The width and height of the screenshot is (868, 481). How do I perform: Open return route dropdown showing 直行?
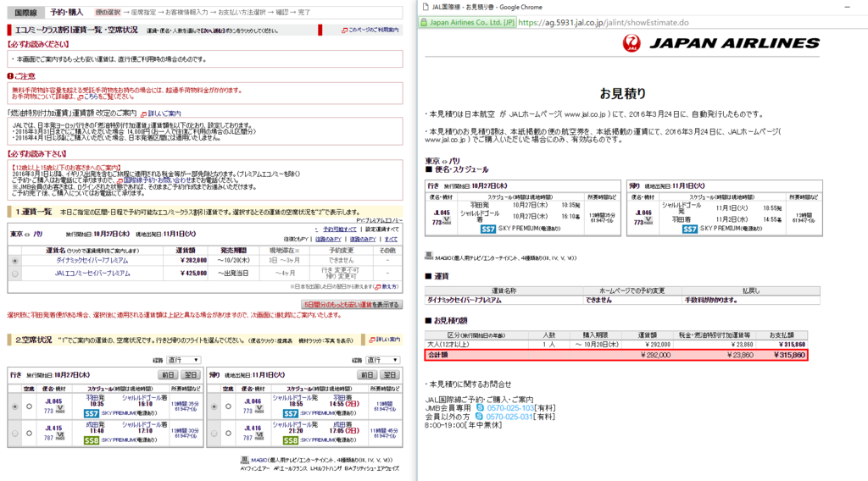coord(382,360)
